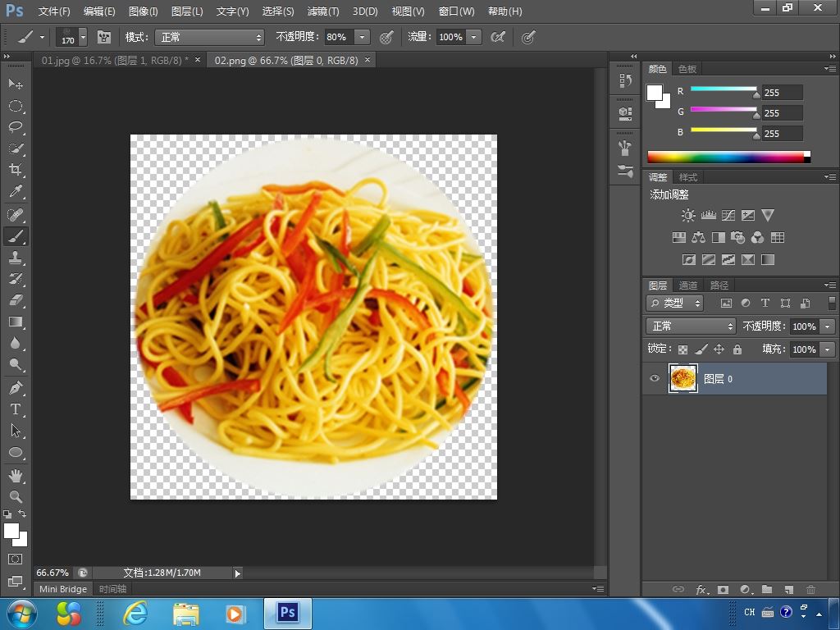The height and width of the screenshot is (630, 840).
Task: Open Mini Bridge panel
Action: [62, 589]
